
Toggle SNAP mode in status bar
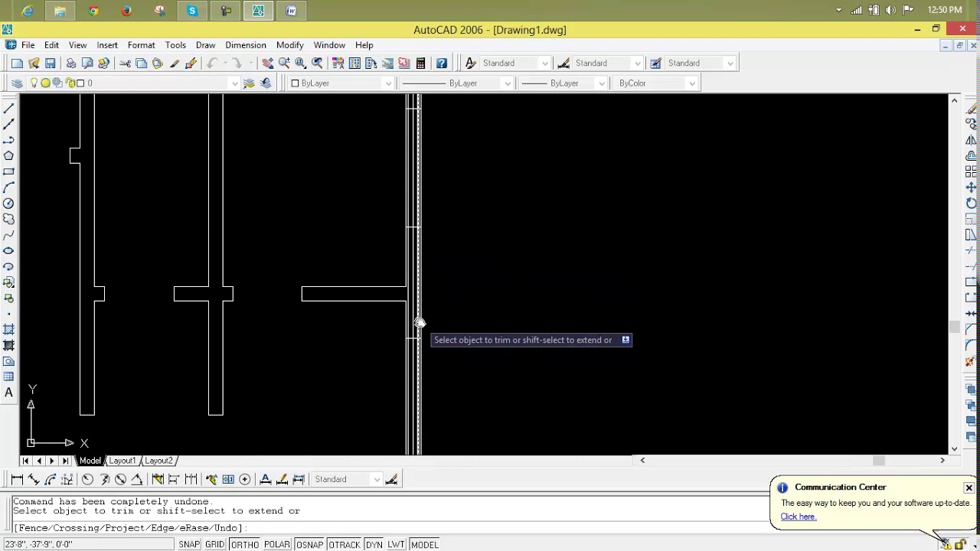click(x=189, y=545)
